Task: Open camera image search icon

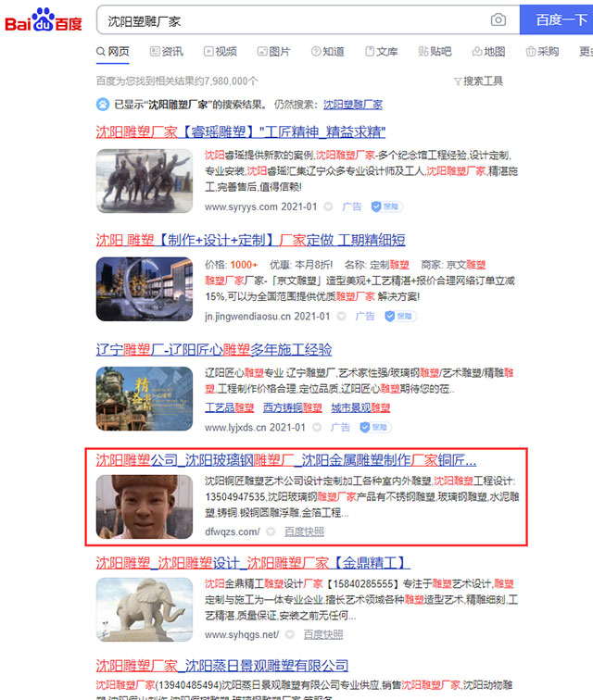Action: click(498, 19)
